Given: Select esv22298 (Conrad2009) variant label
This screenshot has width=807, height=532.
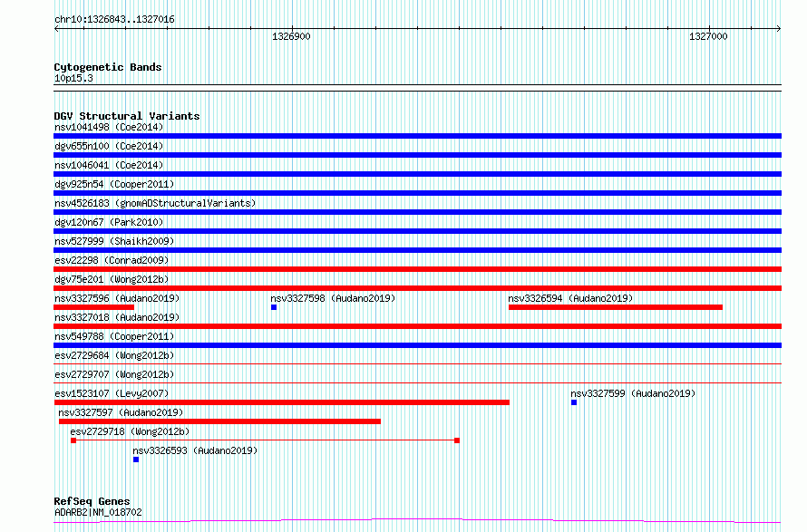Looking at the screenshot, I should 112,260.
